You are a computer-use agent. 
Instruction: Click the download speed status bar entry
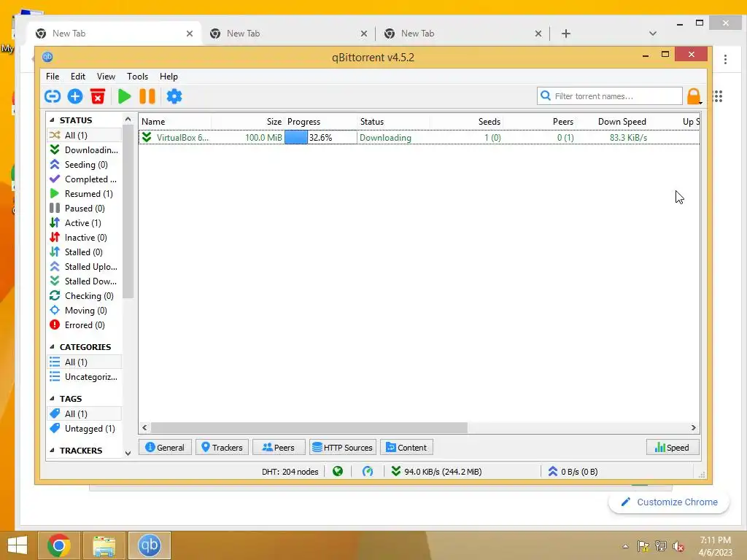(x=436, y=472)
